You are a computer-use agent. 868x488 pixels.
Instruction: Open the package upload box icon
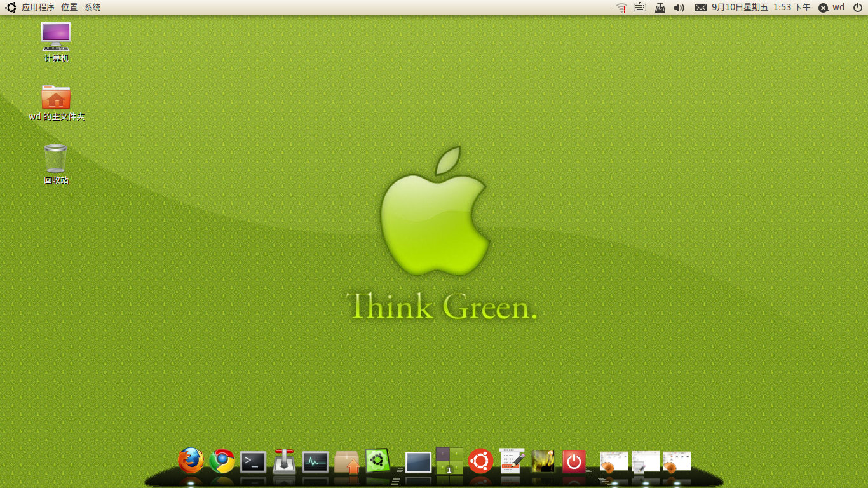[x=347, y=462]
